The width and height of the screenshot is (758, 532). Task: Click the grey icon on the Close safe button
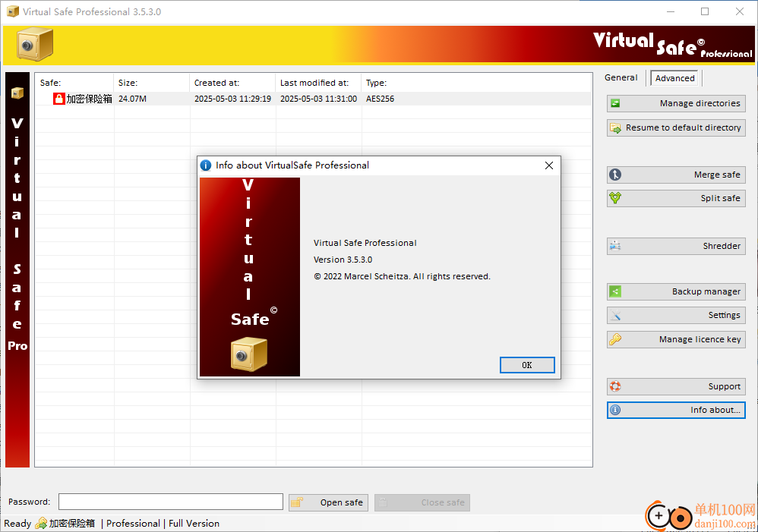tap(382, 502)
